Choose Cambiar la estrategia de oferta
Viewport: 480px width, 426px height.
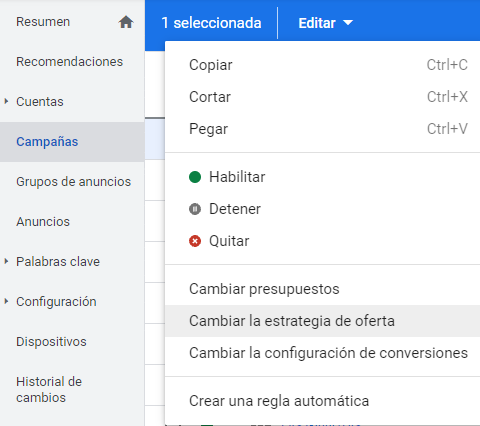323,321
